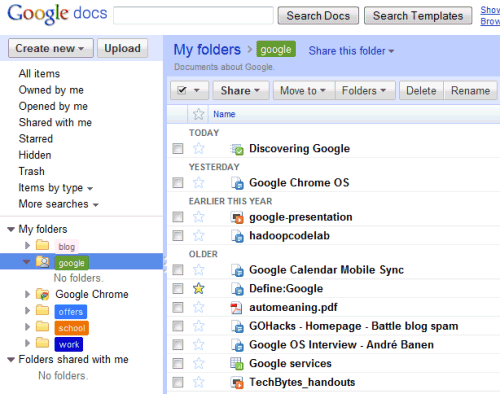
Task: Click the document icon beside Define:Google
Action: [x=237, y=289]
